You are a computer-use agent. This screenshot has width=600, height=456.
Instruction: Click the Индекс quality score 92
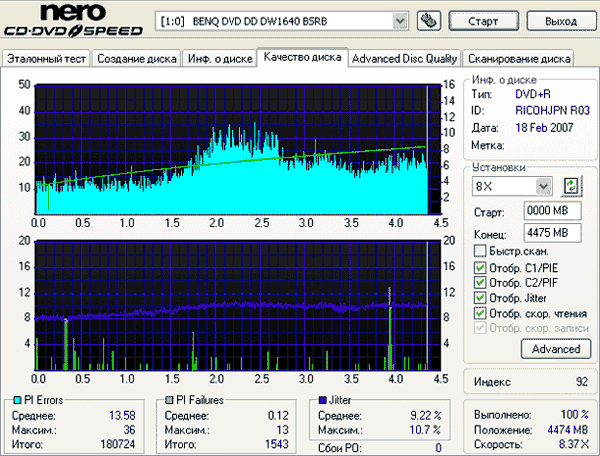[x=582, y=381]
